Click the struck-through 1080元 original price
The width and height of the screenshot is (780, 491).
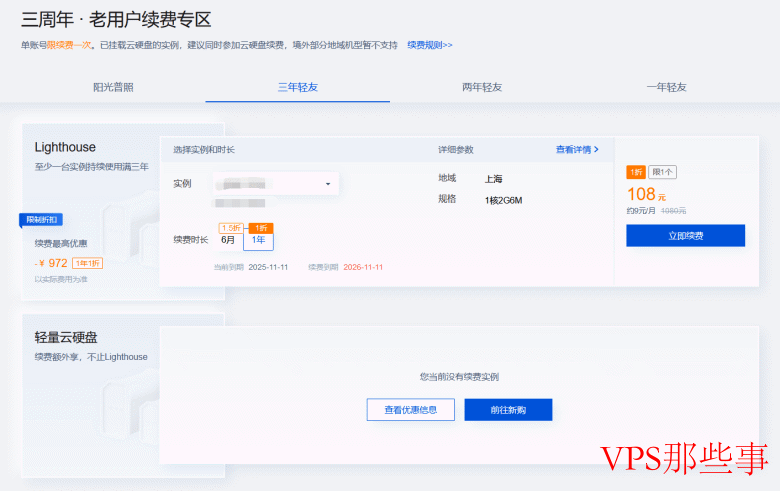click(673, 211)
